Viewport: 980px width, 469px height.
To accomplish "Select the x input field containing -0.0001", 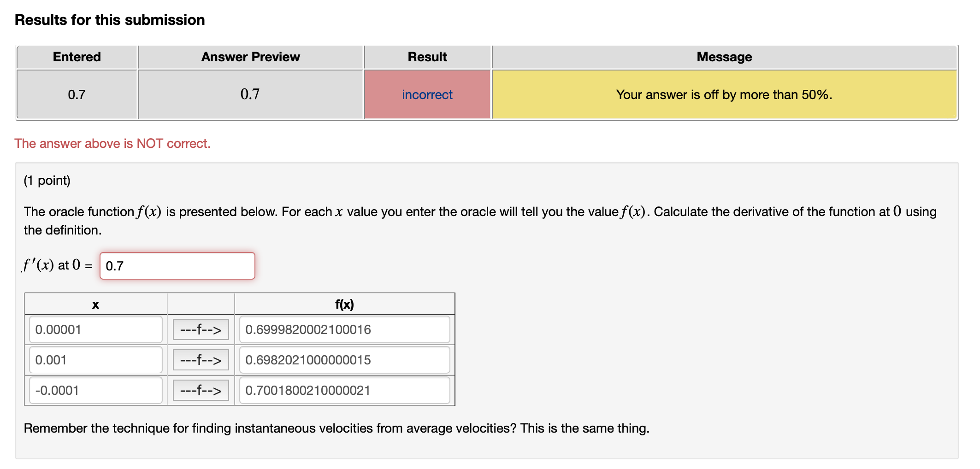I will (95, 390).
